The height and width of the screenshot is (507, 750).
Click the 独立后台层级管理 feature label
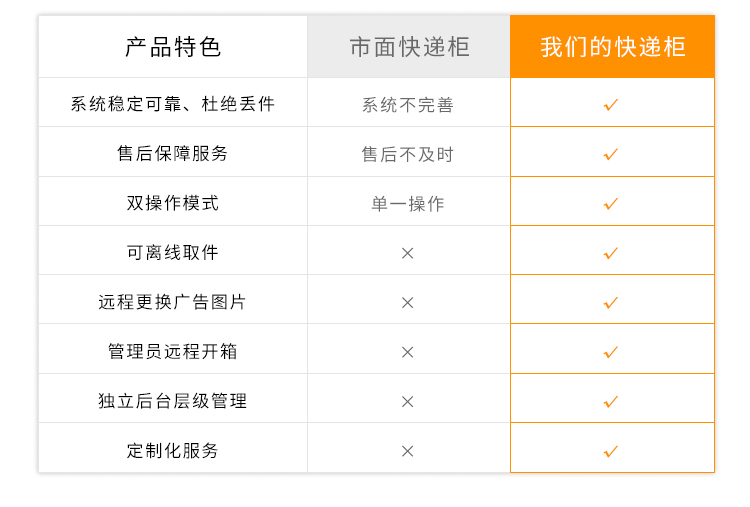(173, 401)
